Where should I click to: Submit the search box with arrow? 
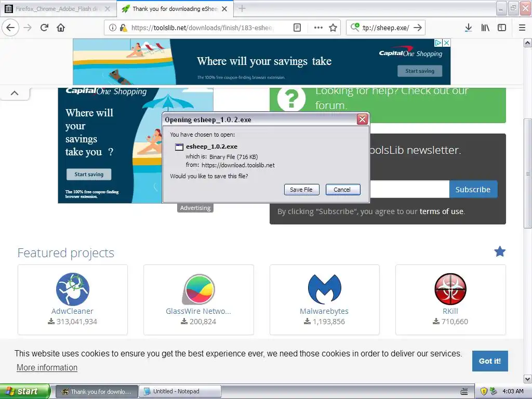coord(418,28)
